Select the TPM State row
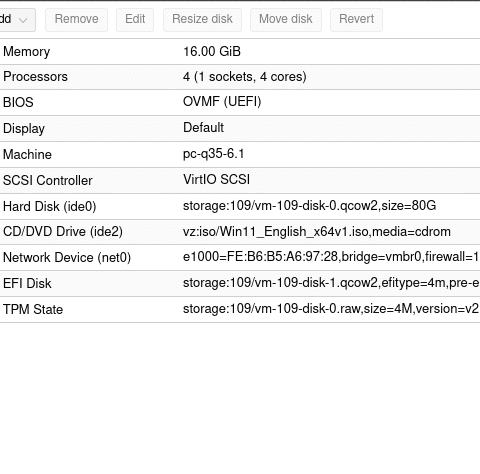 [x=240, y=309]
